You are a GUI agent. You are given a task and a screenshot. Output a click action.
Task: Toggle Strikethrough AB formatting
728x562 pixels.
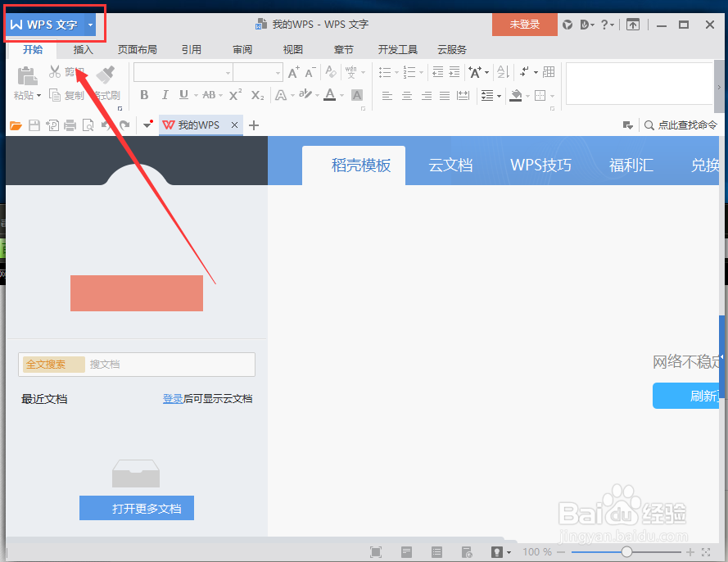pos(209,95)
